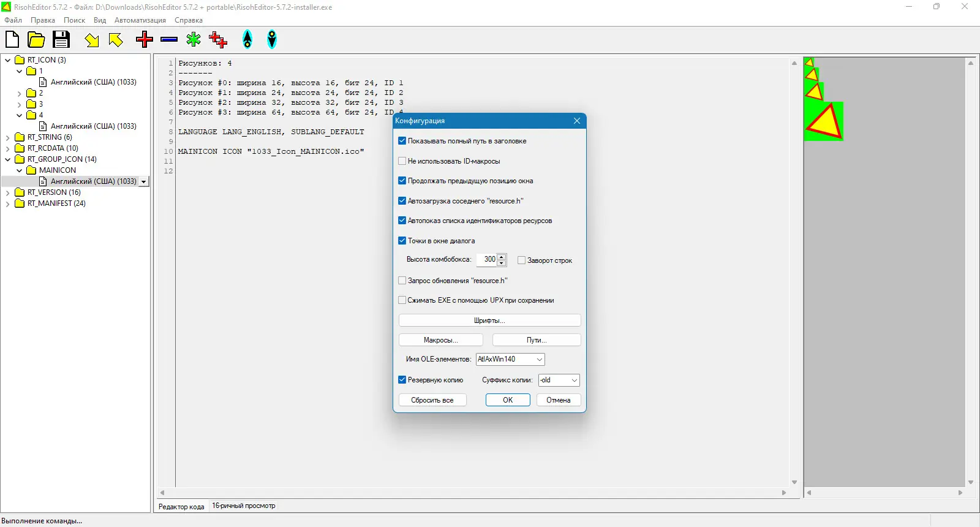
Task: Click the blue minus delete toolbar icon
Action: coord(169,40)
